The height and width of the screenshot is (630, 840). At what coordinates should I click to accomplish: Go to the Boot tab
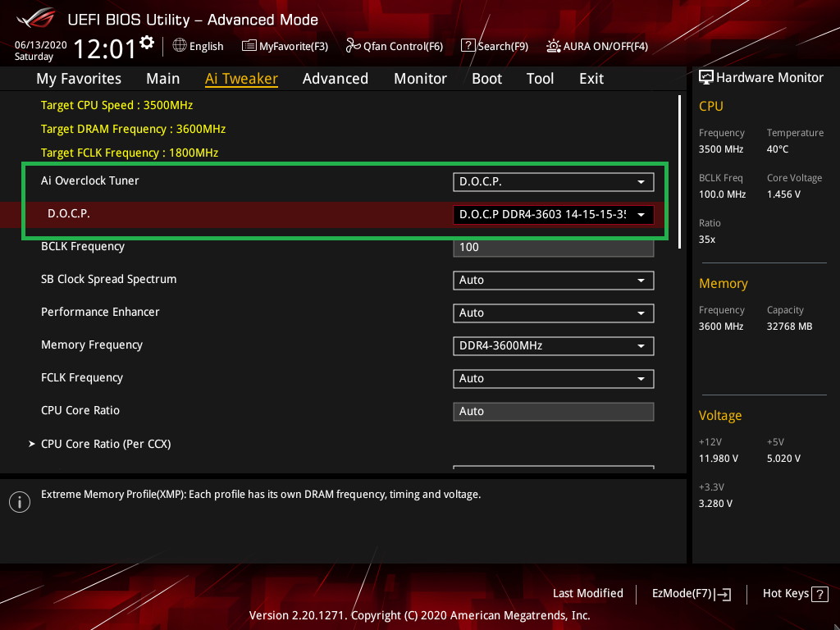click(486, 79)
